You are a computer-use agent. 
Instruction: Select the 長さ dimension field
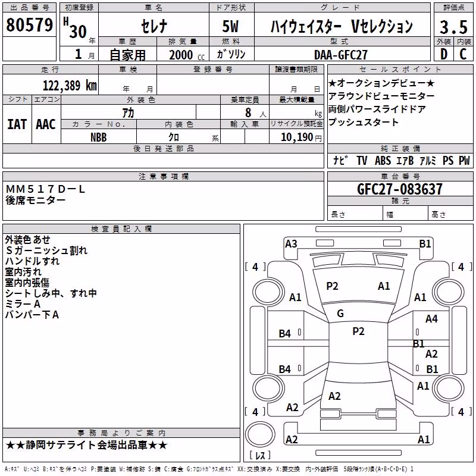(x=355, y=214)
